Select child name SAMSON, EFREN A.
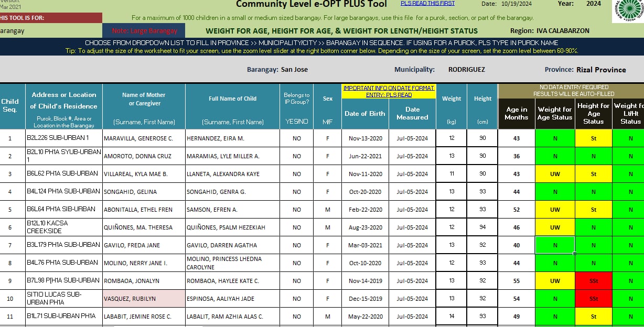 233,210
